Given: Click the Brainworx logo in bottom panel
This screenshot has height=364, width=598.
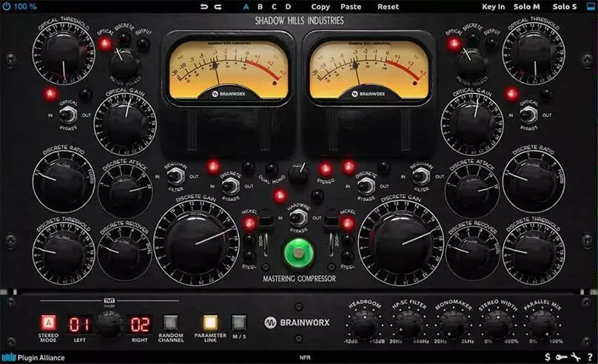Looking at the screenshot, I should coord(297,323).
